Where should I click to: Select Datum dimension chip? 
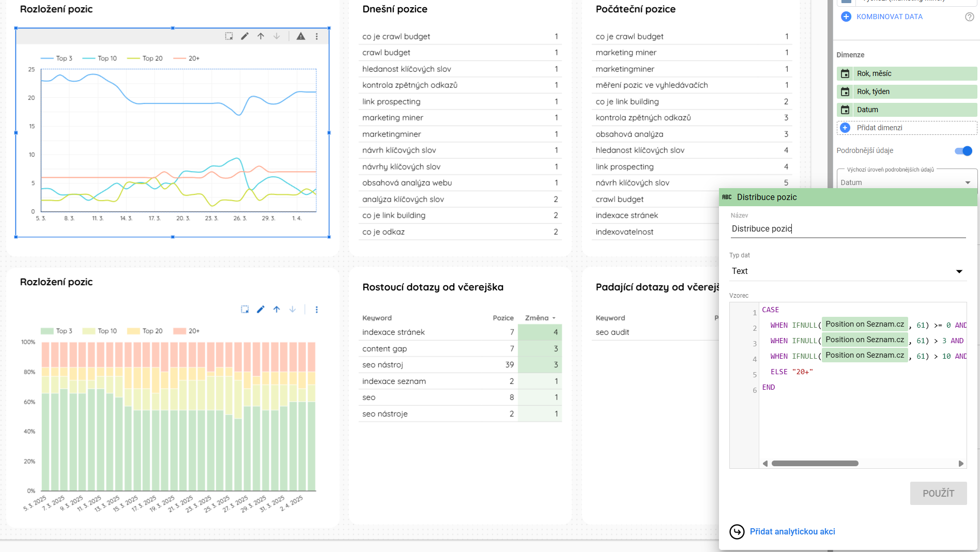point(907,110)
